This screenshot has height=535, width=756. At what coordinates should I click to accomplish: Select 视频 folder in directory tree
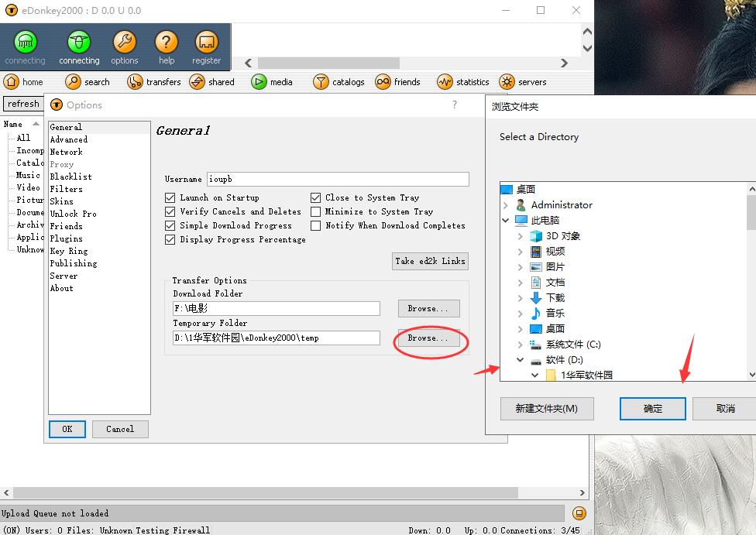[x=555, y=251]
